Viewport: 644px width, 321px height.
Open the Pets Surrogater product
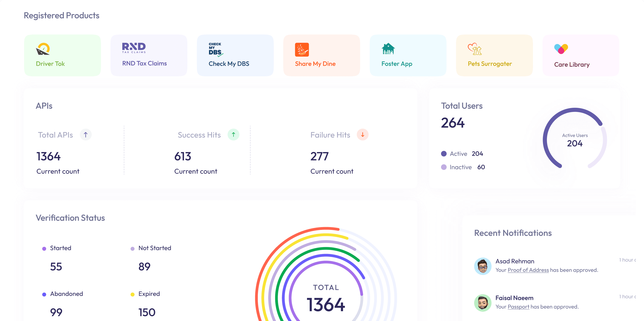494,55
